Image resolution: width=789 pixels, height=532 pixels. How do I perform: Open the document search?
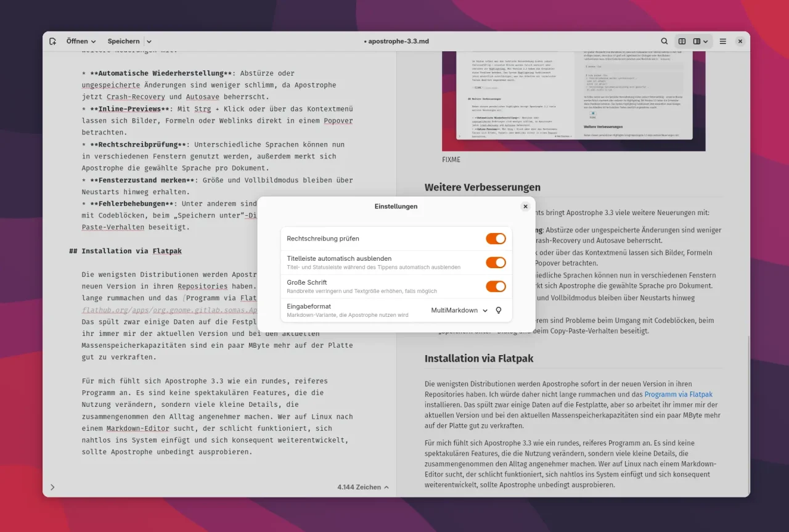[664, 41]
